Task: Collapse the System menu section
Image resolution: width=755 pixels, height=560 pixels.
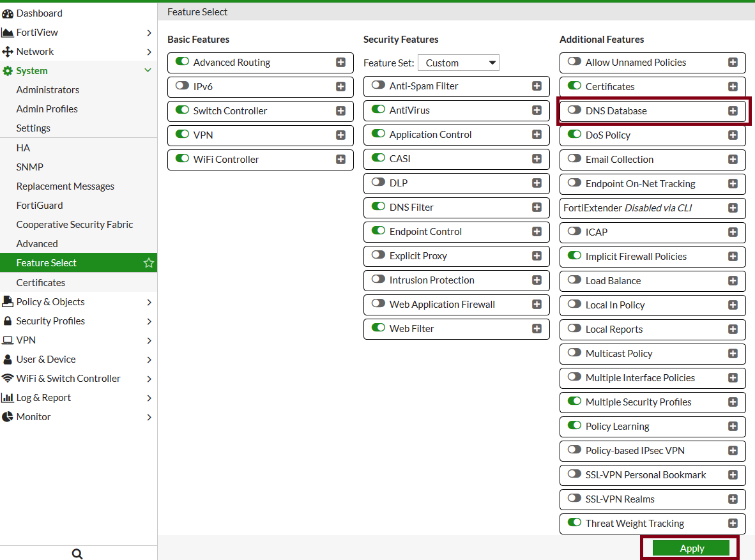Action: (148, 71)
